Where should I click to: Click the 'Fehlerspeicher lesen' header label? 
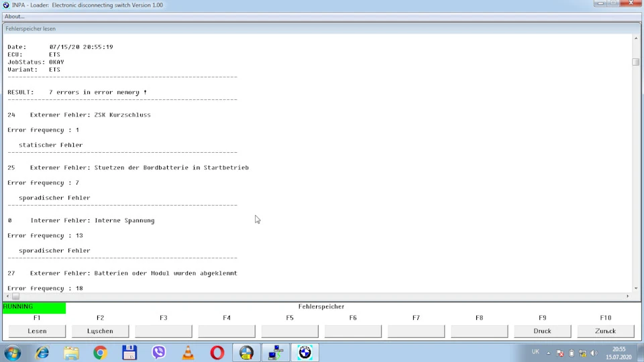pyautogui.click(x=30, y=29)
